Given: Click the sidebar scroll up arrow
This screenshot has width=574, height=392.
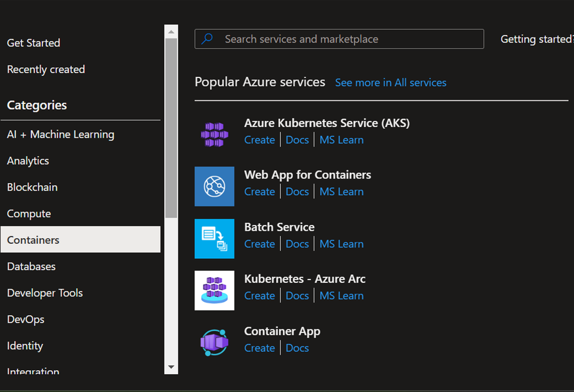Looking at the screenshot, I should click(171, 32).
